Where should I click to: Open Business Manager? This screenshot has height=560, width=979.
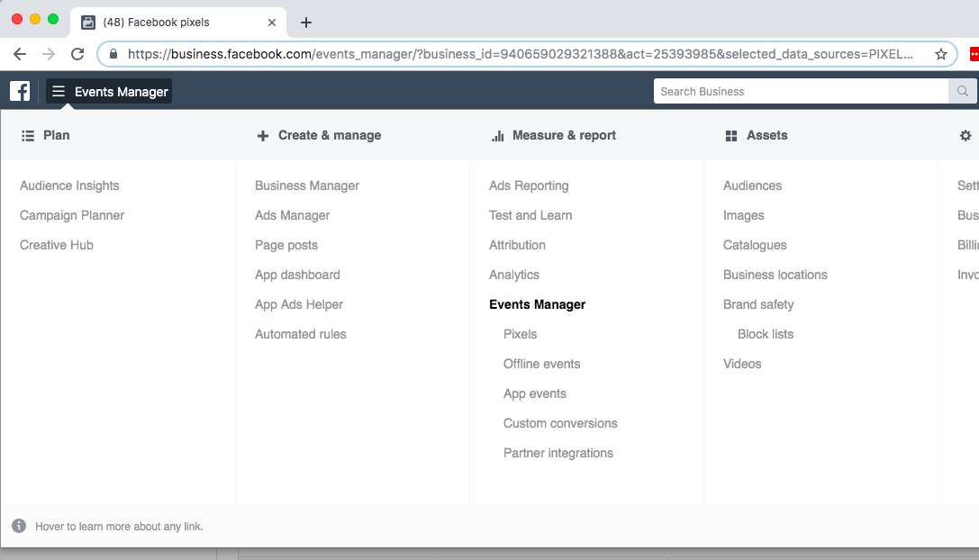307,185
